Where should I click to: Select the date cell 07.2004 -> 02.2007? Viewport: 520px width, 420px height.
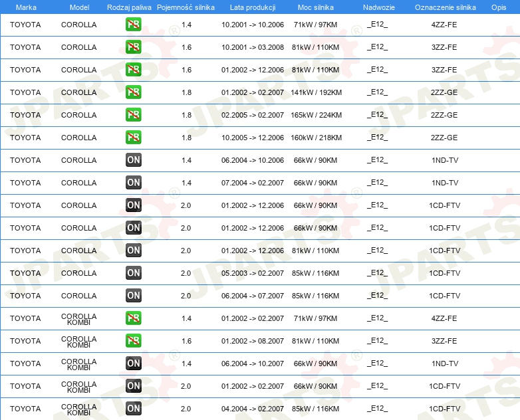253,183
